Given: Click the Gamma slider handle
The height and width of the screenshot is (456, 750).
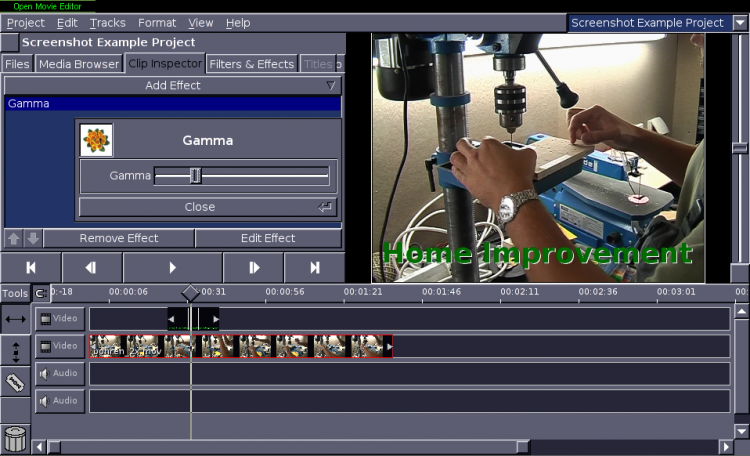Looking at the screenshot, I should (195, 176).
